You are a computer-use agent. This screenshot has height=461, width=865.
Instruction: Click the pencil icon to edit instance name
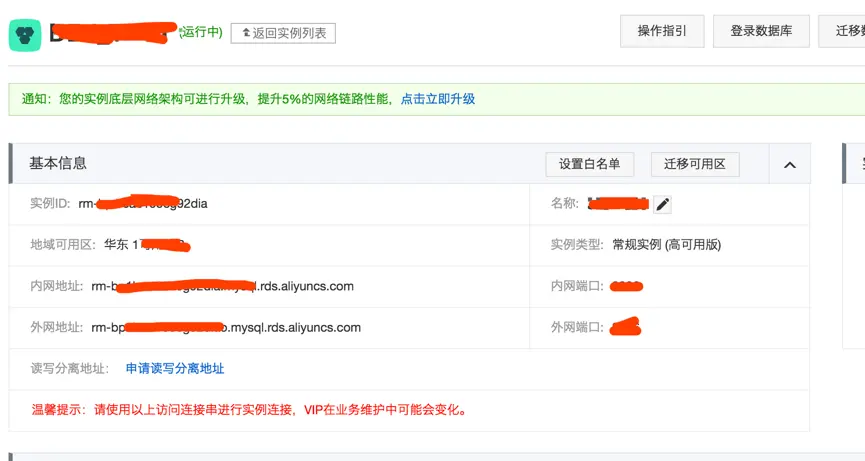point(663,205)
